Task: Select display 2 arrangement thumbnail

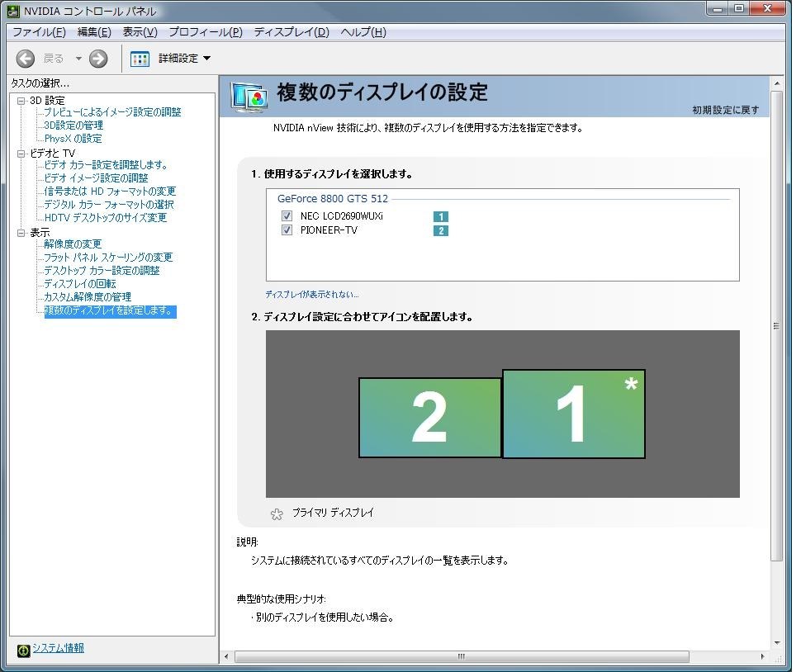Action: 430,418
